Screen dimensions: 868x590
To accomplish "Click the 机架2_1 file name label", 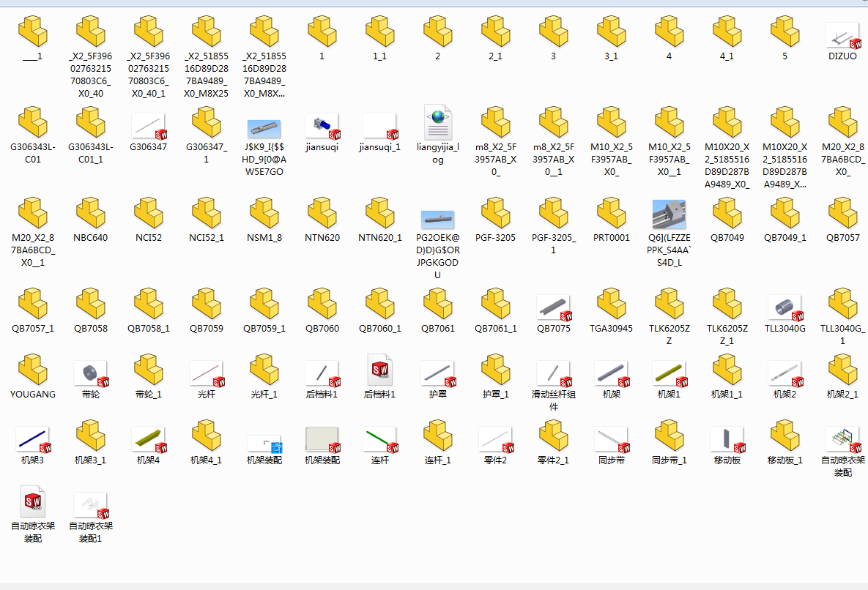I will [842, 395].
